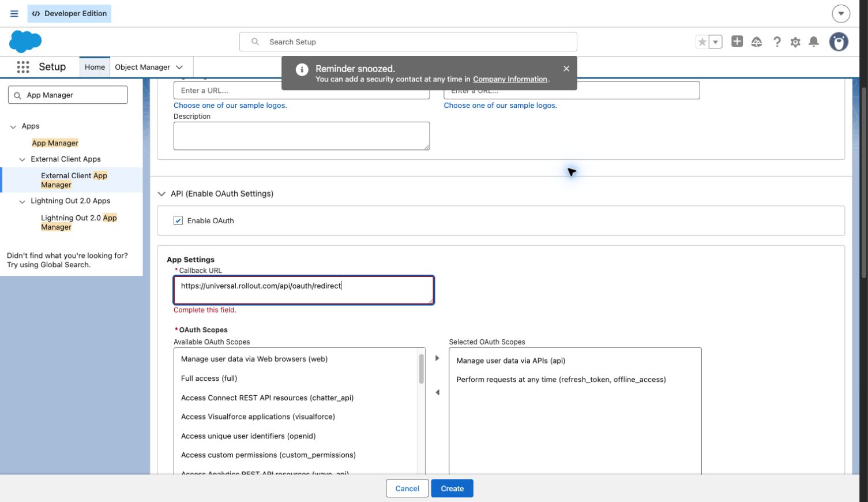The image size is (868, 502).
Task: Select Perform requests at any time scope
Action: click(x=561, y=380)
